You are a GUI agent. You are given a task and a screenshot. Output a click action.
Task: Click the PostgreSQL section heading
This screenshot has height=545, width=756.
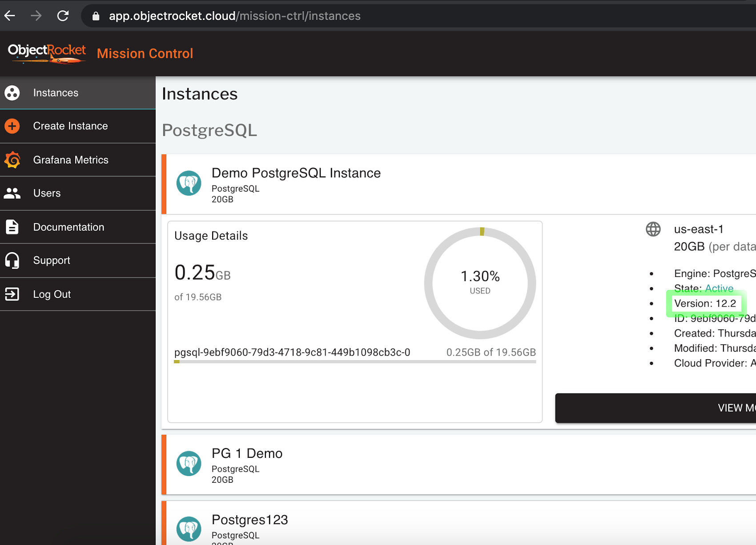click(209, 130)
